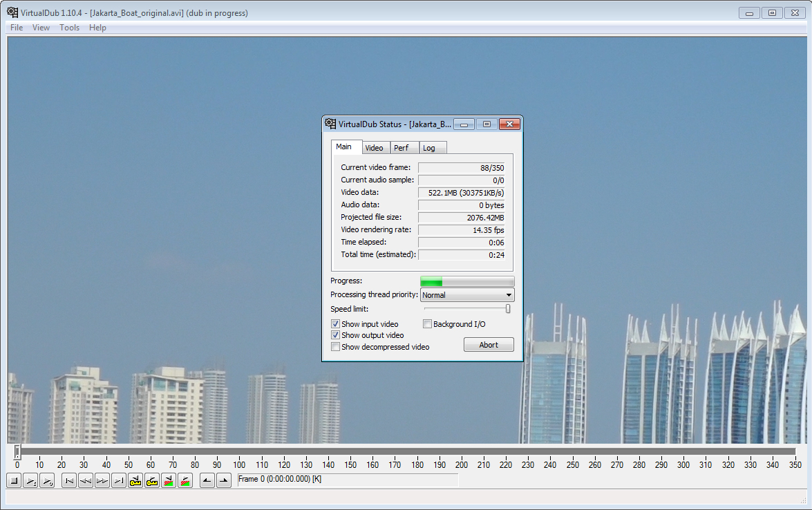Switch to the Perf tab
The width and height of the screenshot is (812, 510).
(404, 148)
